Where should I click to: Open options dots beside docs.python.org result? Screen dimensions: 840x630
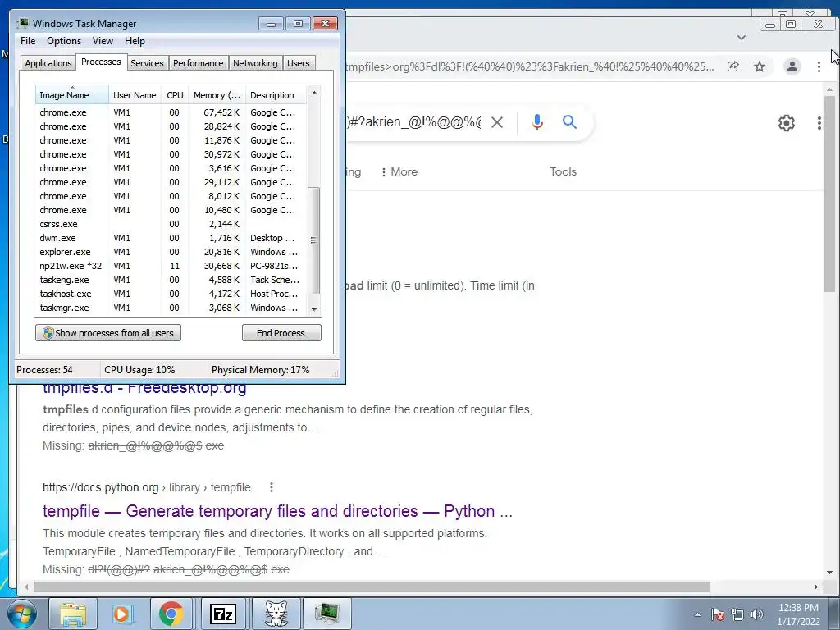tap(271, 487)
